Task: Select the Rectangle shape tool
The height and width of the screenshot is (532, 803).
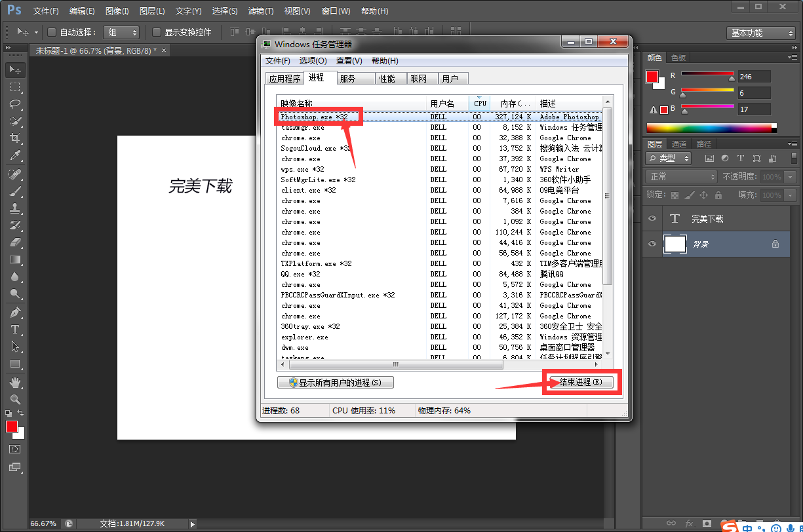Action: point(15,364)
